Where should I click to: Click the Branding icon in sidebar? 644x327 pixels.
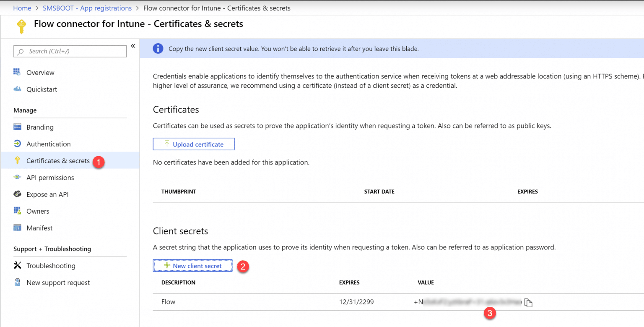17,127
